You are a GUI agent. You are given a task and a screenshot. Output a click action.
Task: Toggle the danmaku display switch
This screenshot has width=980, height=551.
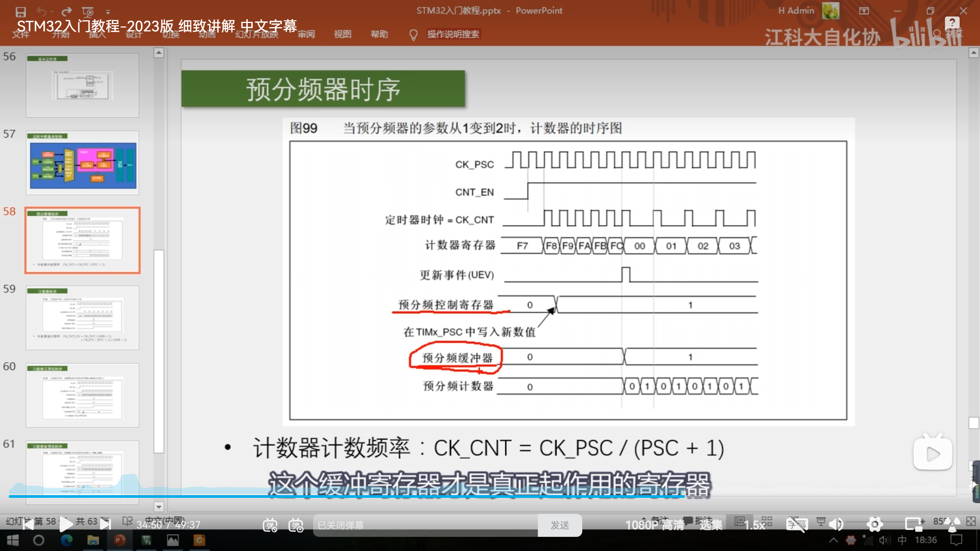tap(270, 525)
